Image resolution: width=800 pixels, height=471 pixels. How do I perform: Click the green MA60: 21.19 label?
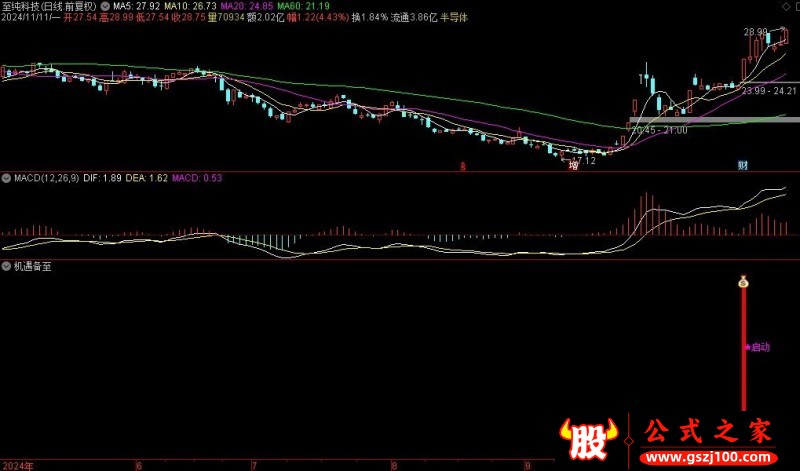tap(303, 7)
